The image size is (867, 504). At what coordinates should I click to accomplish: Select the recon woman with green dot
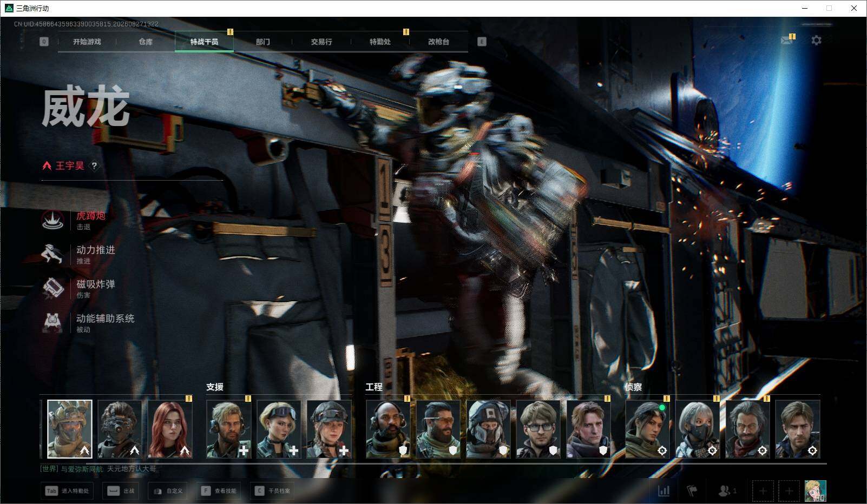click(648, 429)
